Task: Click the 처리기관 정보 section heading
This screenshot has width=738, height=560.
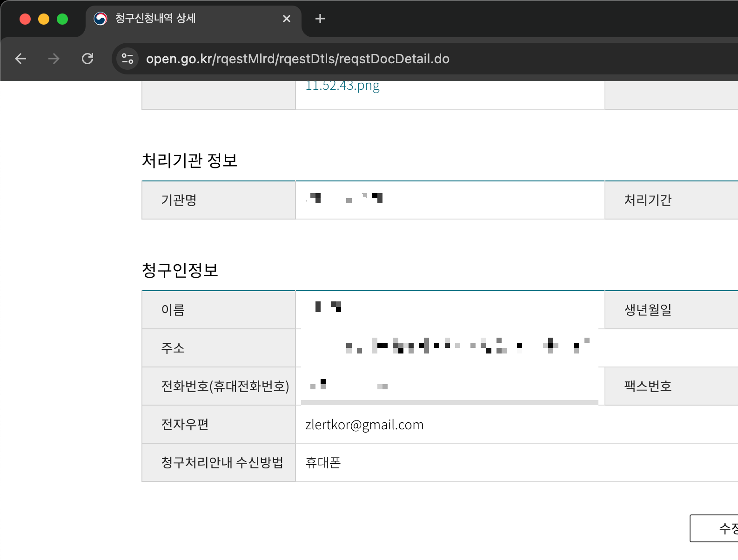Action: tap(189, 160)
